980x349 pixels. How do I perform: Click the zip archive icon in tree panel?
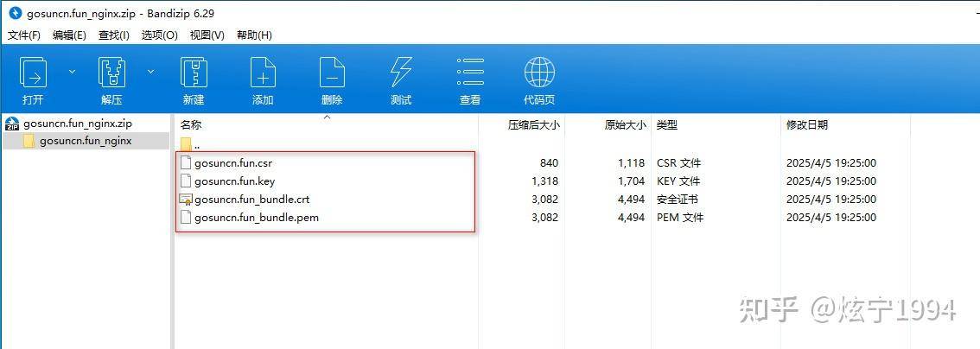pyautogui.click(x=12, y=124)
